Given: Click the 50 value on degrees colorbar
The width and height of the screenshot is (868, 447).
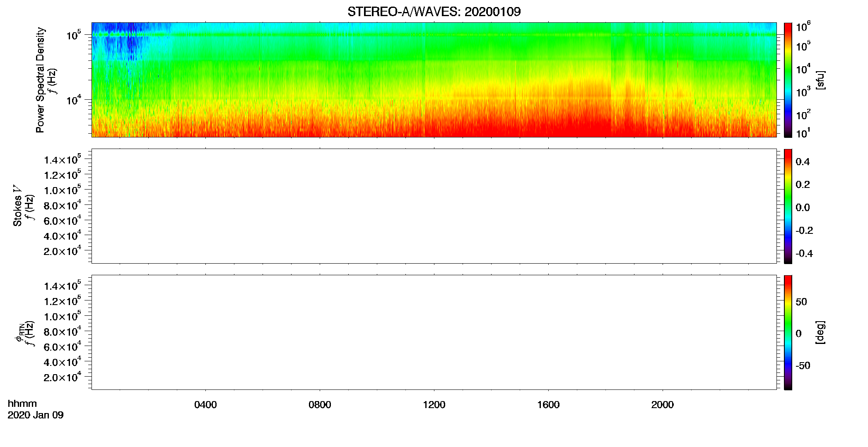Looking at the screenshot, I should click(x=801, y=302).
